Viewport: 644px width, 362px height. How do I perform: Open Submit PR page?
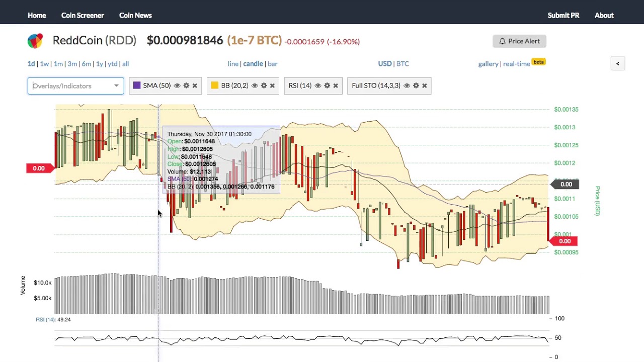(563, 15)
